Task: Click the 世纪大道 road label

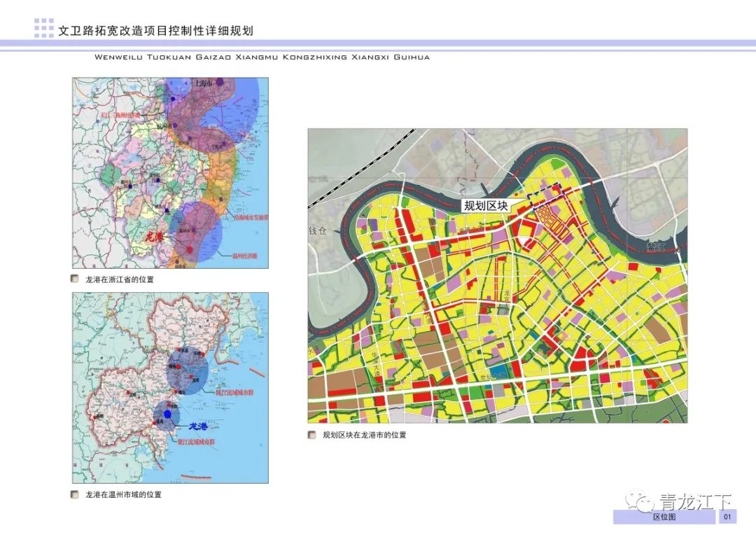Action: pyautogui.click(x=491, y=377)
